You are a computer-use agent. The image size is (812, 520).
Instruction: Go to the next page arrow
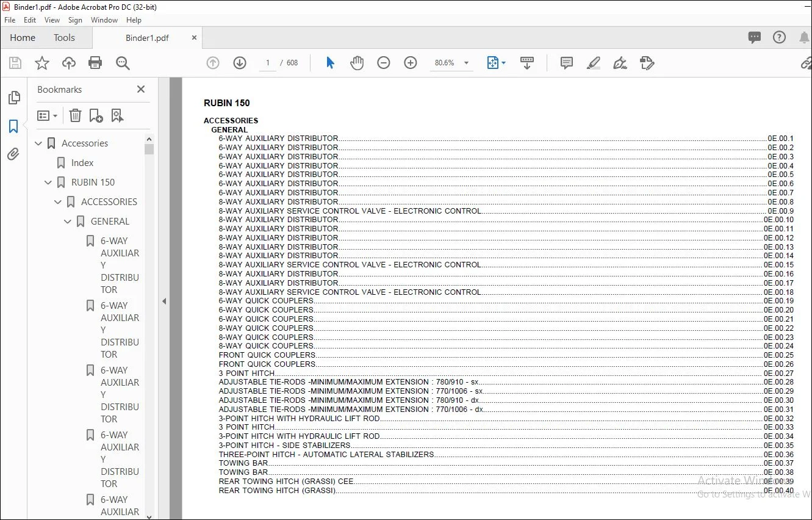[240, 63]
